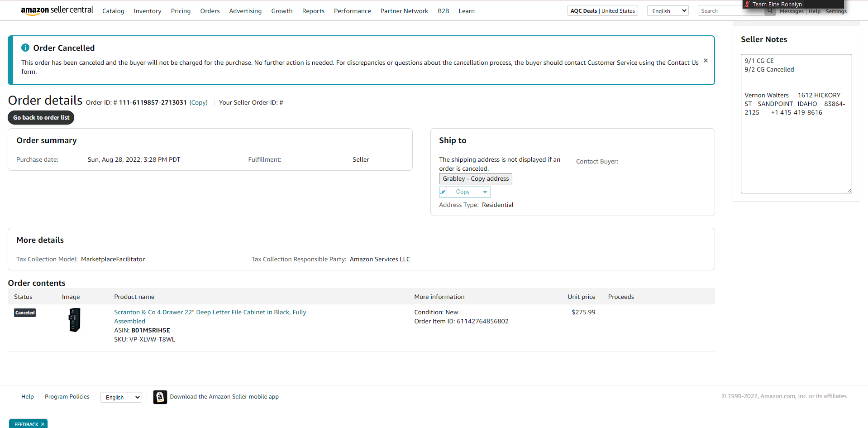This screenshot has width=868, height=428.
Task: Open the B2B menu
Action: tap(444, 11)
